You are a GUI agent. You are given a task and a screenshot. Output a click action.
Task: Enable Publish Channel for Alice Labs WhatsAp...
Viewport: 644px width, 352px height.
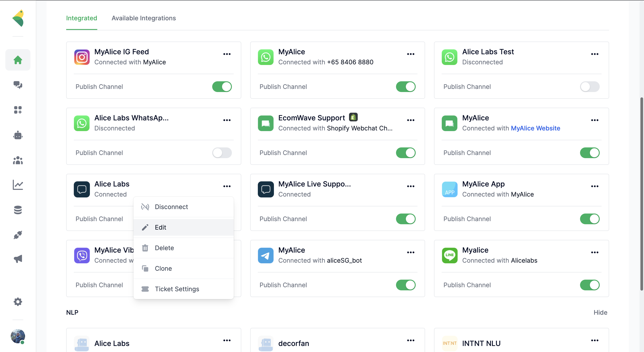point(222,153)
